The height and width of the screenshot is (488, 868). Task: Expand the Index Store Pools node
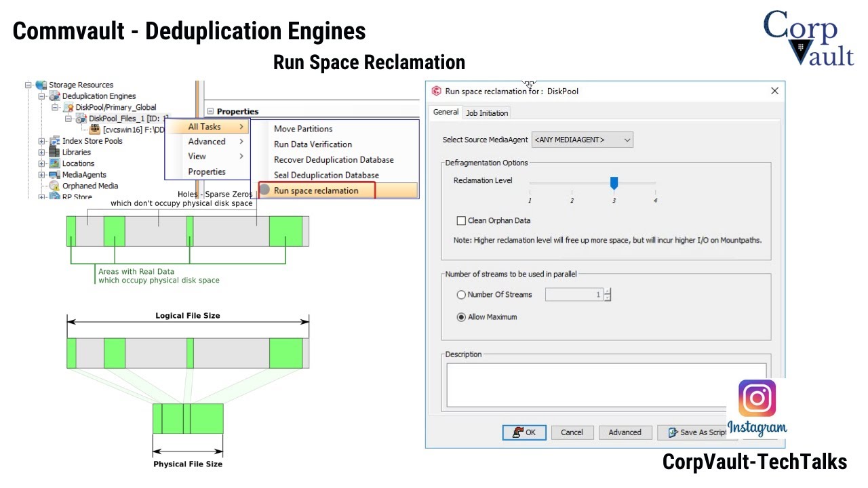pos(42,141)
